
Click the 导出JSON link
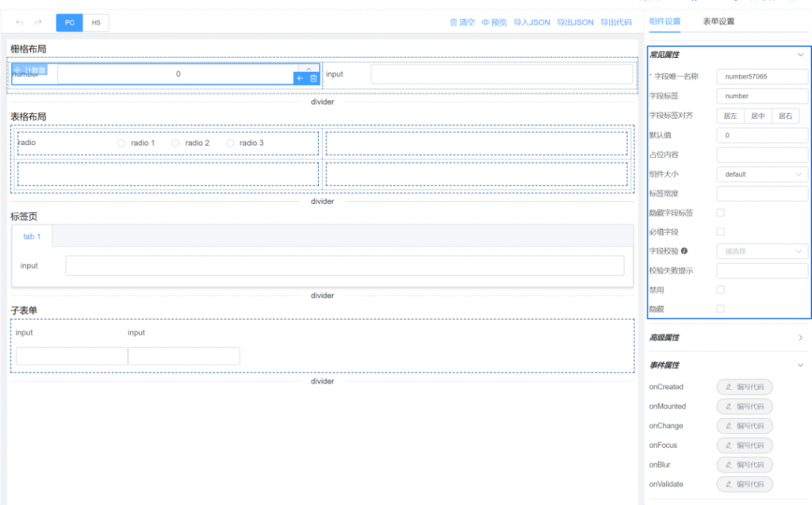[575, 22]
